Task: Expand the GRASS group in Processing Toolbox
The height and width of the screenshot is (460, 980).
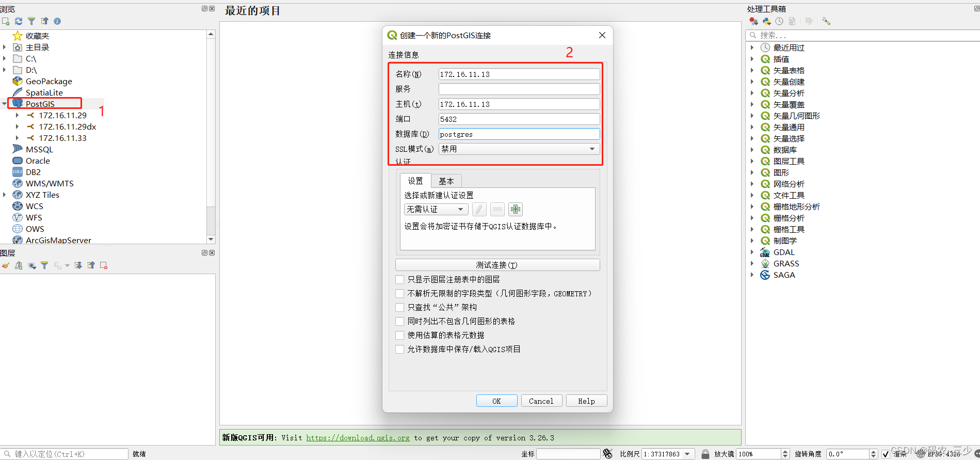Action: [752, 263]
